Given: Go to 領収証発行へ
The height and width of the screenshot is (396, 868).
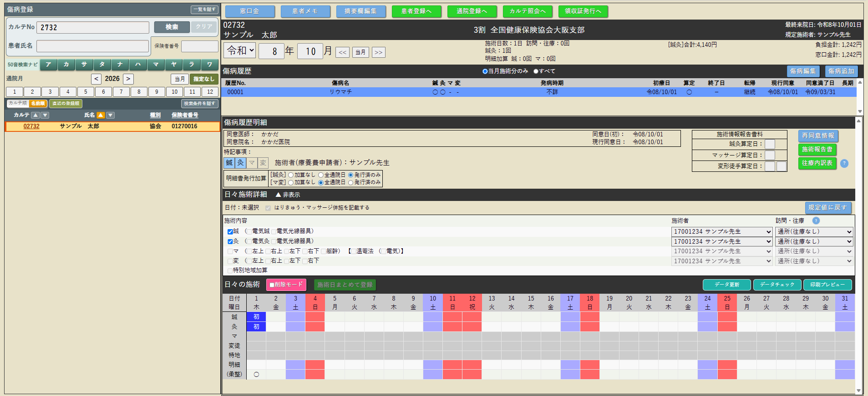Looking at the screenshot, I should (583, 11).
